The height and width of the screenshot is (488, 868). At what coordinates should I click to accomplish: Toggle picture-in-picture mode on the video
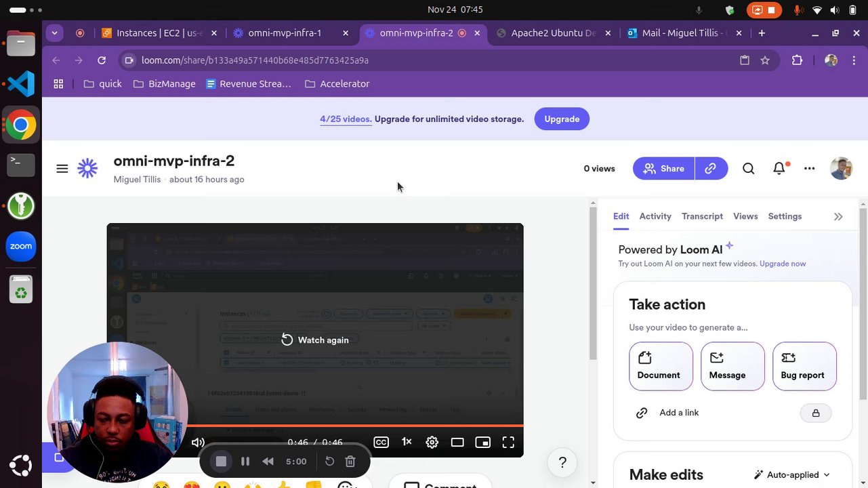tap(483, 443)
